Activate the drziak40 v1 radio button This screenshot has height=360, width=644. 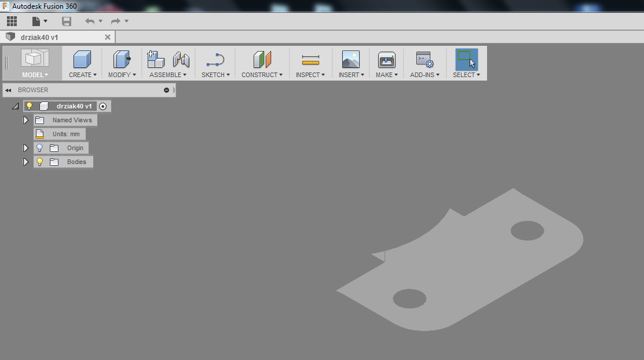[103, 106]
